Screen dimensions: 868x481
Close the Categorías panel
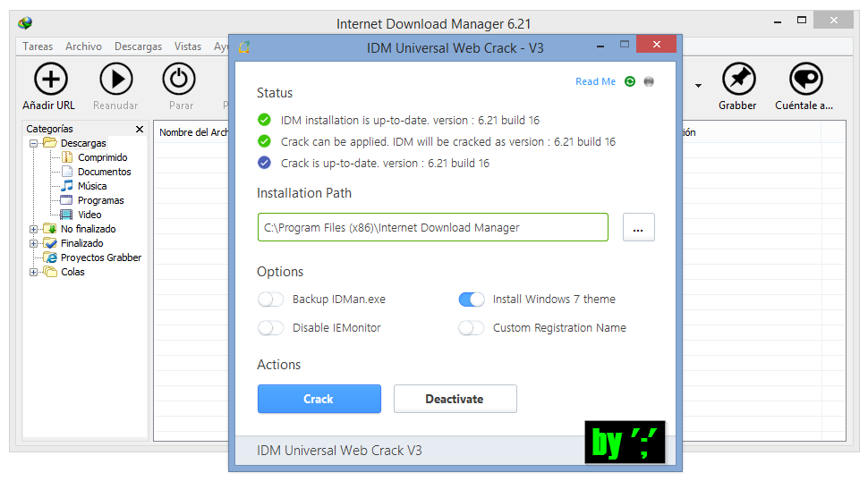click(x=140, y=129)
